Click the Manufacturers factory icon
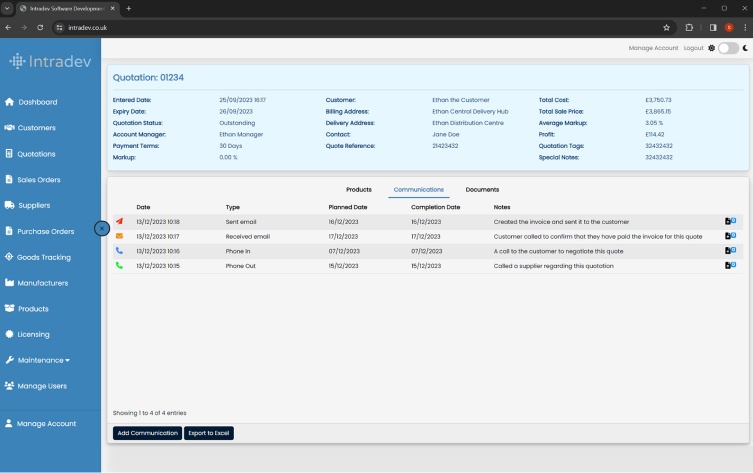Screen dimensions: 753x473 (x=9, y=283)
